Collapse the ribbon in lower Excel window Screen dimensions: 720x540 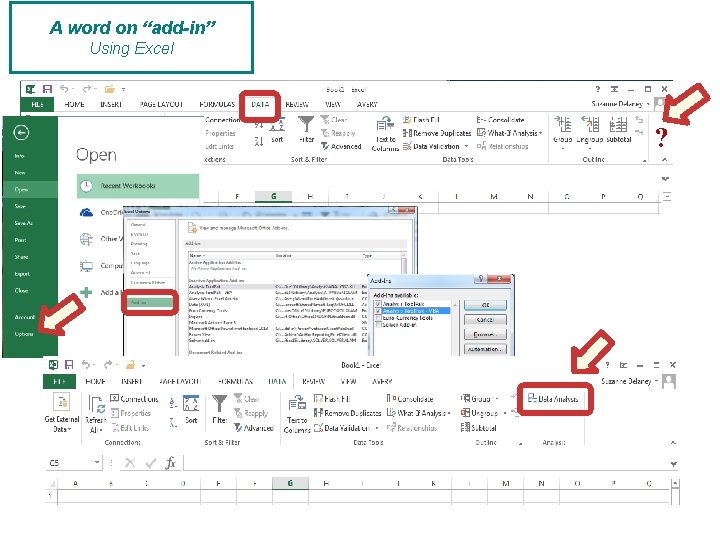673,443
